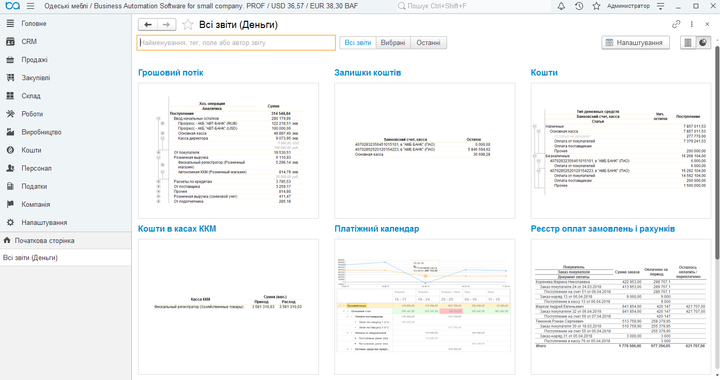Screen dimensions: 720x380
Task: Open the notifications bell icon
Action: [x=561, y=6]
